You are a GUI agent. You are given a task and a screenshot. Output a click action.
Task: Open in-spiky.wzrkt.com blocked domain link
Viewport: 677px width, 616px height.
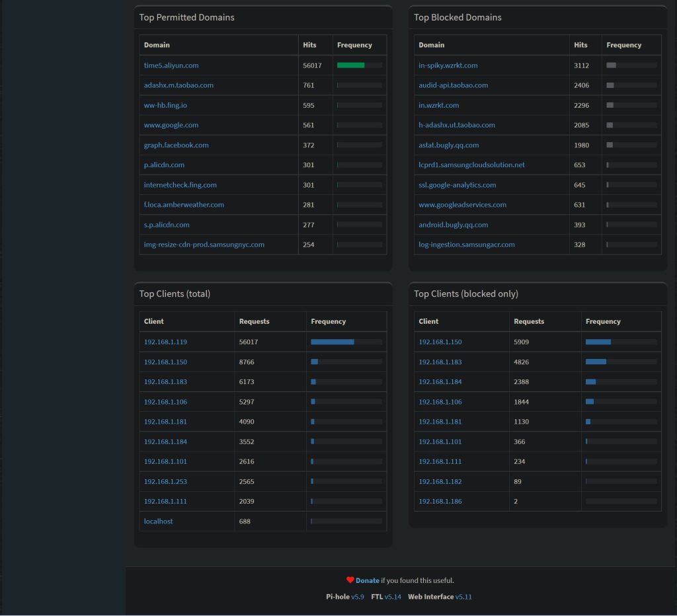(448, 65)
